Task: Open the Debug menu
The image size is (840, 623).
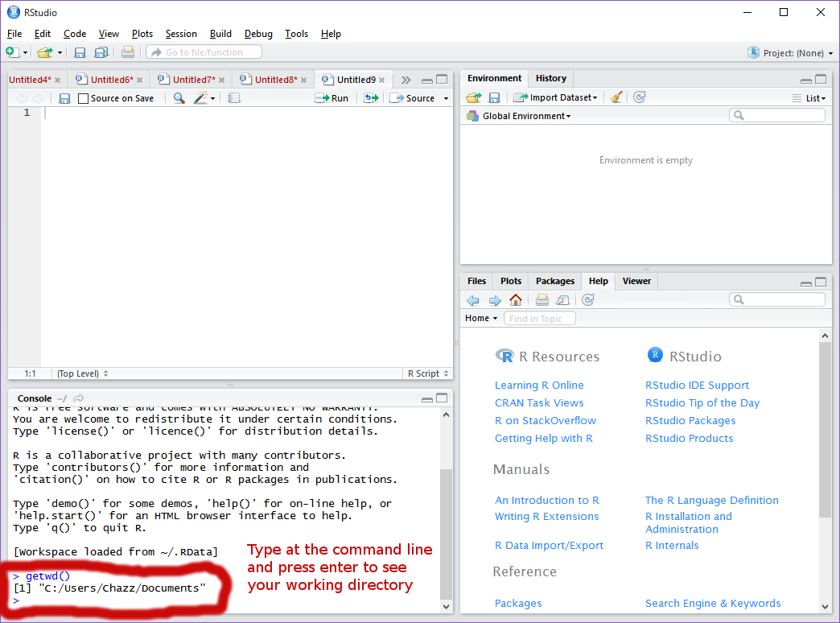Action: coord(258,34)
